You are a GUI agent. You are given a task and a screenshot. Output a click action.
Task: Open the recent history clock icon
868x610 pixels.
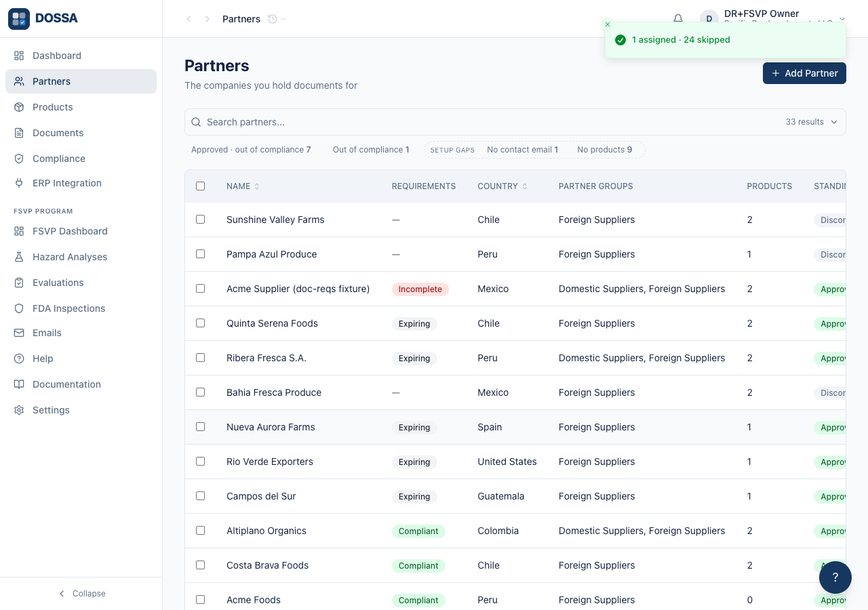(273, 19)
